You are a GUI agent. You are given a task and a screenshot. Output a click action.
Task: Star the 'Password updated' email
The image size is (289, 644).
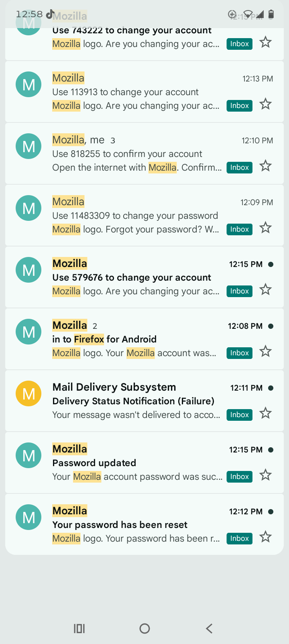click(x=265, y=475)
